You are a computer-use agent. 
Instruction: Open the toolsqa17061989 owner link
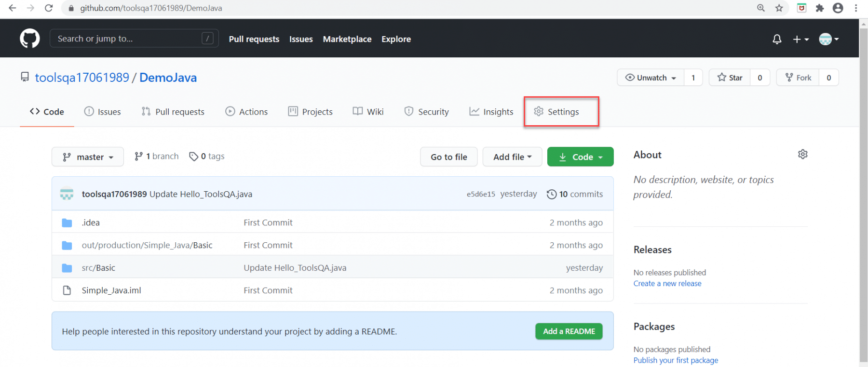(x=82, y=78)
